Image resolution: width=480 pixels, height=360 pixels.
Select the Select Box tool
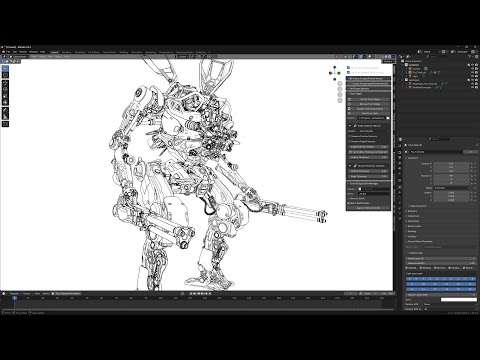5,68
